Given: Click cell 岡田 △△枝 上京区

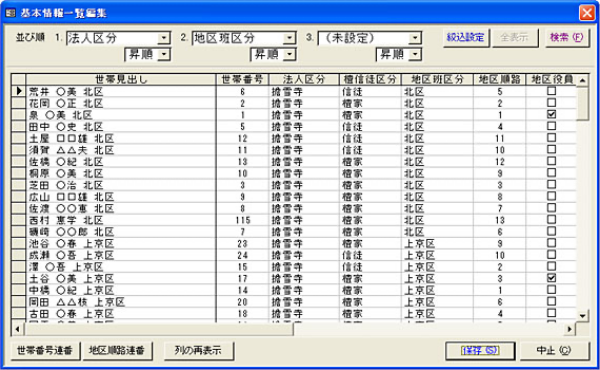Looking at the screenshot, I should [121, 302].
